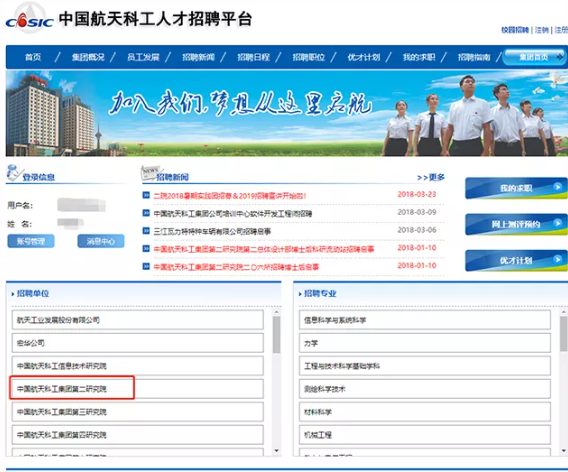
Task: Go to 员工发展 page
Action: [143, 57]
